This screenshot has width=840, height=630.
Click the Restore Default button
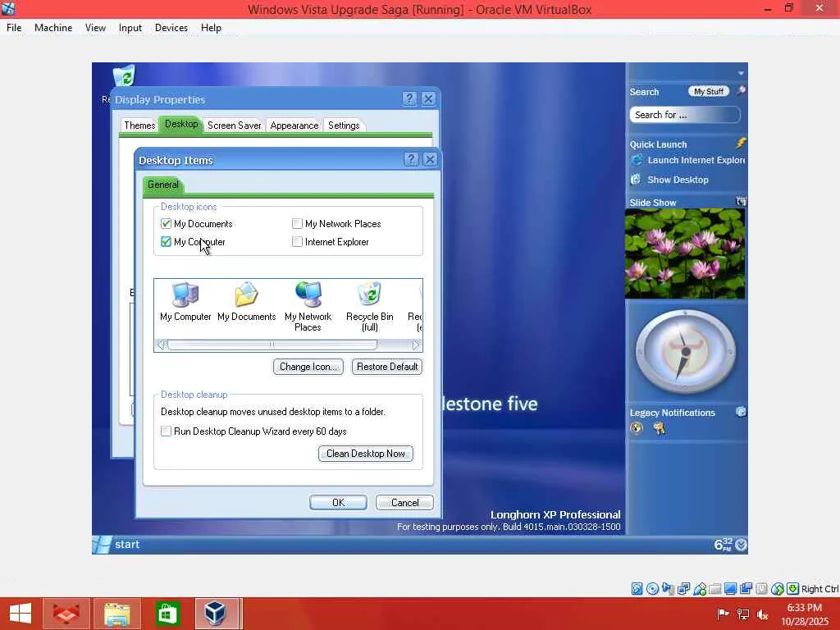pos(387,367)
